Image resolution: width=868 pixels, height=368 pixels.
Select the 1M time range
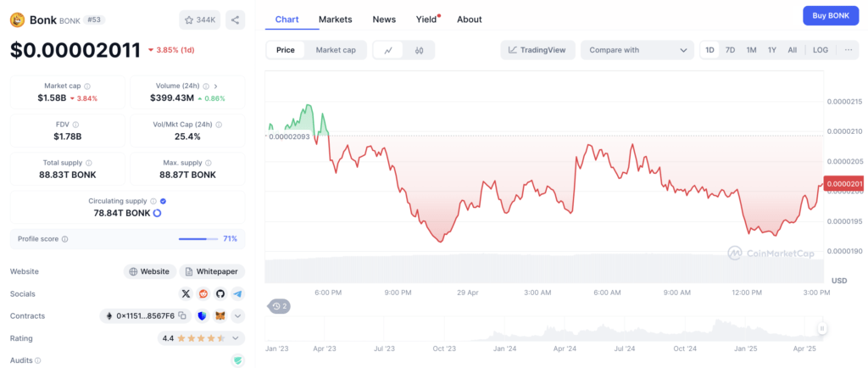[751, 50]
